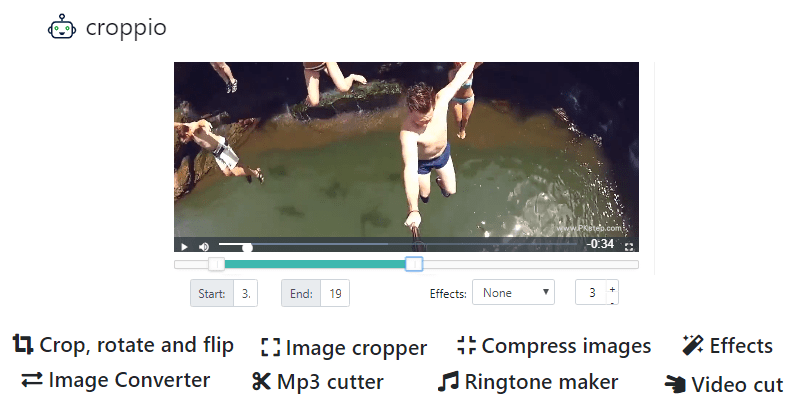Select the right trim end handle
Screen dimensions: 800x400
point(414,264)
